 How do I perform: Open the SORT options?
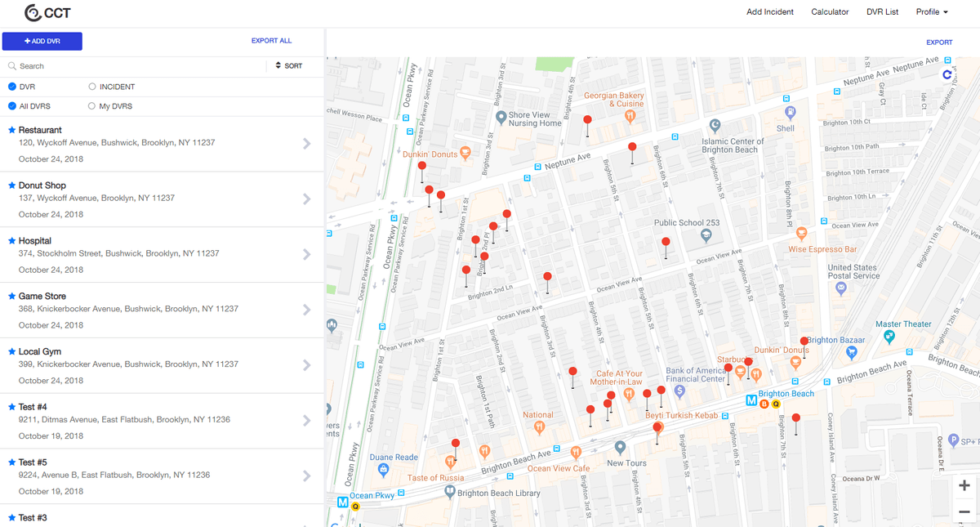click(288, 66)
